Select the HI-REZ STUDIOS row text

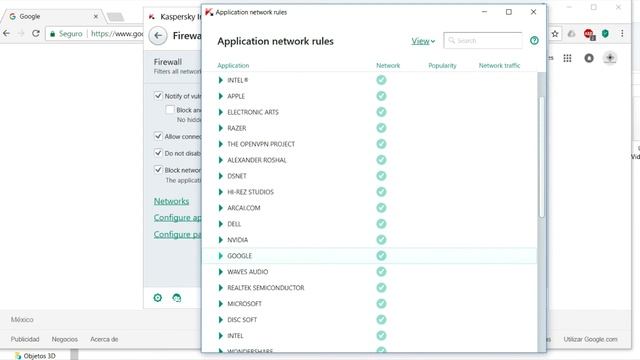(250, 192)
